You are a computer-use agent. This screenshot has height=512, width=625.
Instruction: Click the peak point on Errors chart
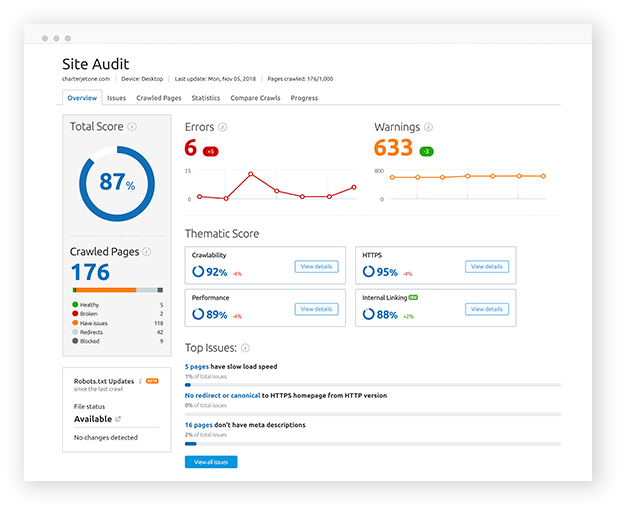click(251, 174)
